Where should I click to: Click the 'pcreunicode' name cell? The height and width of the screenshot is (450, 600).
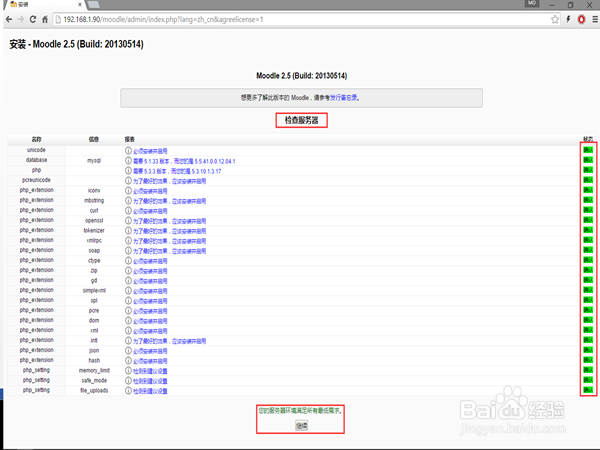(x=36, y=180)
